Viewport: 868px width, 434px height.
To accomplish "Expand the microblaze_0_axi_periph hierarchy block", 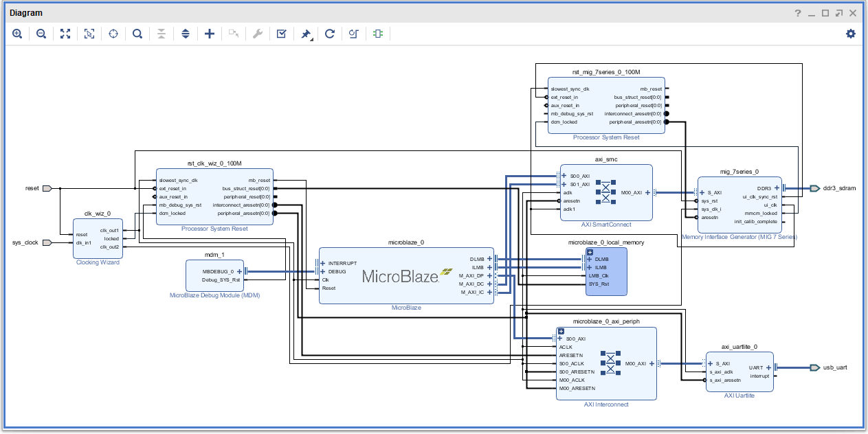I will pyautogui.click(x=561, y=331).
